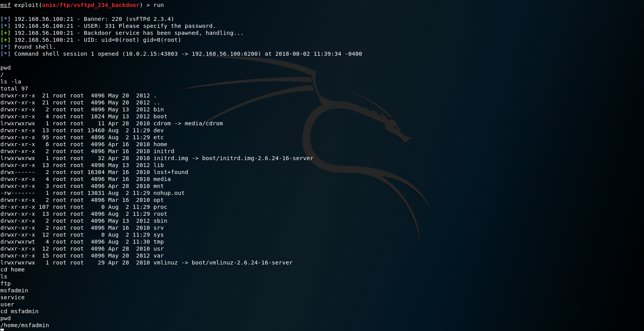Viewport: 644px width, 331px height.
Task: Click the size '13460' on dev row
Action: tap(96, 130)
